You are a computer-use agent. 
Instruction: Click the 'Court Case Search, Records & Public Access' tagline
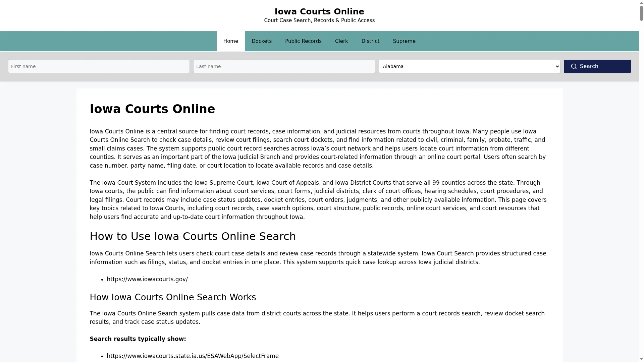319,20
